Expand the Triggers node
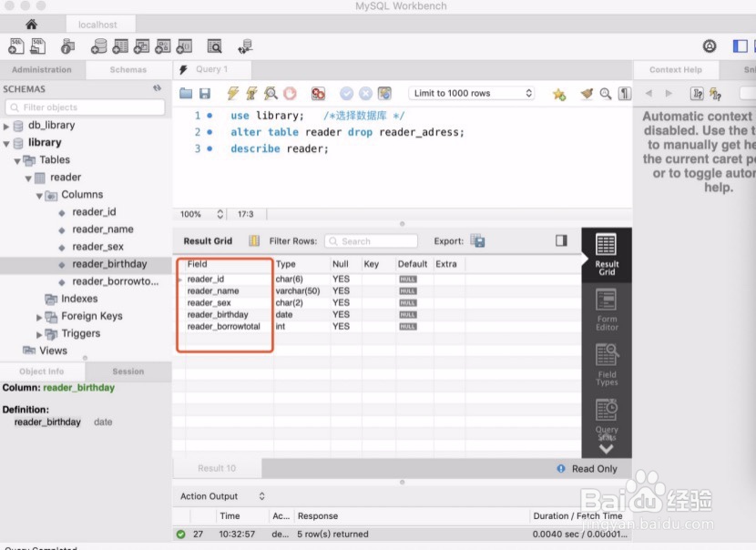This screenshot has height=550, width=756. tap(39, 334)
